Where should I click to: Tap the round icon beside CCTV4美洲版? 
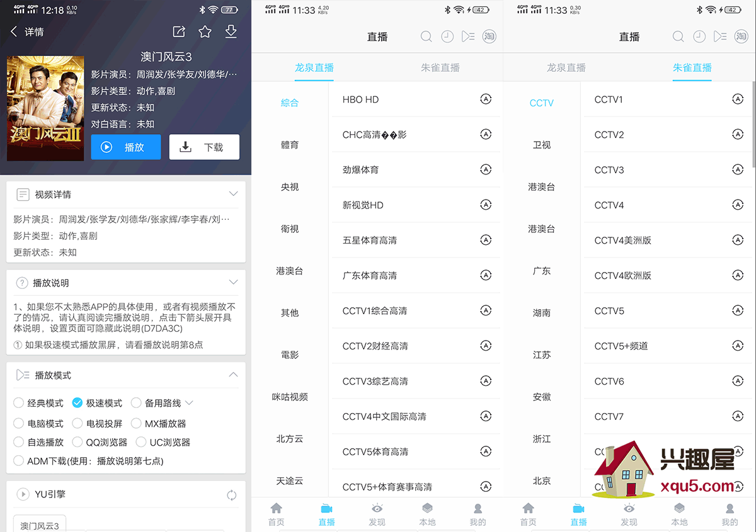point(738,240)
